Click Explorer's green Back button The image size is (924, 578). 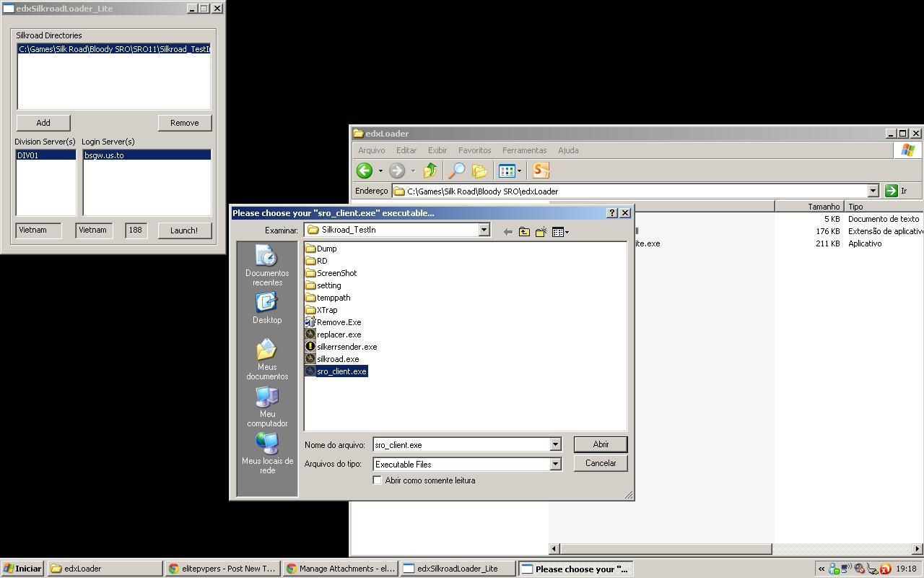pyautogui.click(x=365, y=171)
